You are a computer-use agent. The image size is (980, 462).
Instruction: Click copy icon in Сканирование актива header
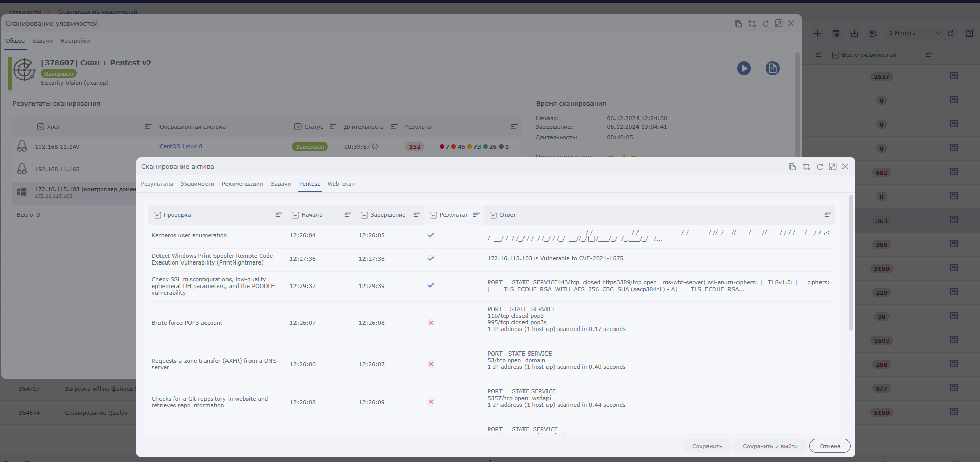point(792,167)
